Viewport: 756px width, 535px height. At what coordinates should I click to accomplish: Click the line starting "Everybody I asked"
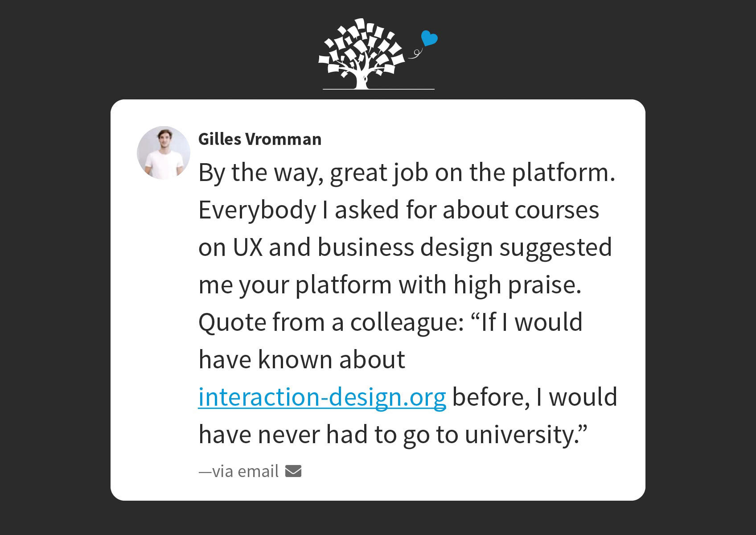tap(399, 210)
